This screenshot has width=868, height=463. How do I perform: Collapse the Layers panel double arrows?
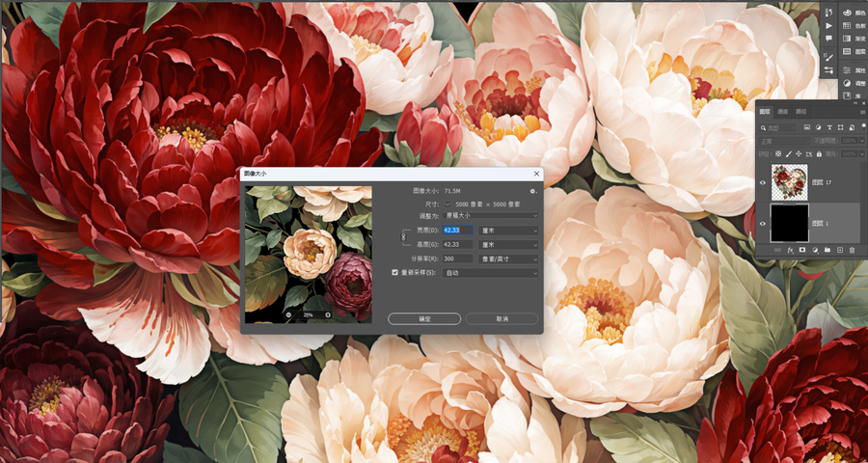(x=855, y=103)
